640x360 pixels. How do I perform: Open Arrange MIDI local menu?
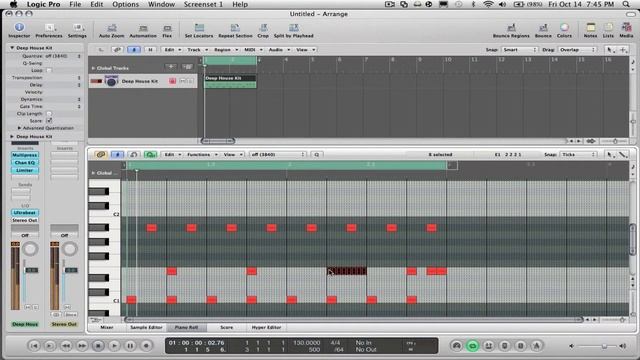point(253,50)
